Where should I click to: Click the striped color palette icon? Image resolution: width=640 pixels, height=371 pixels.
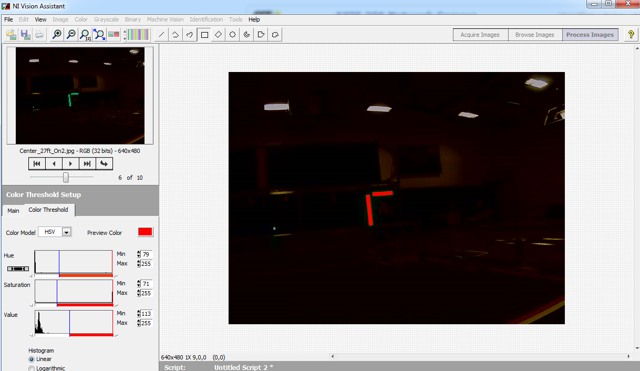point(138,35)
